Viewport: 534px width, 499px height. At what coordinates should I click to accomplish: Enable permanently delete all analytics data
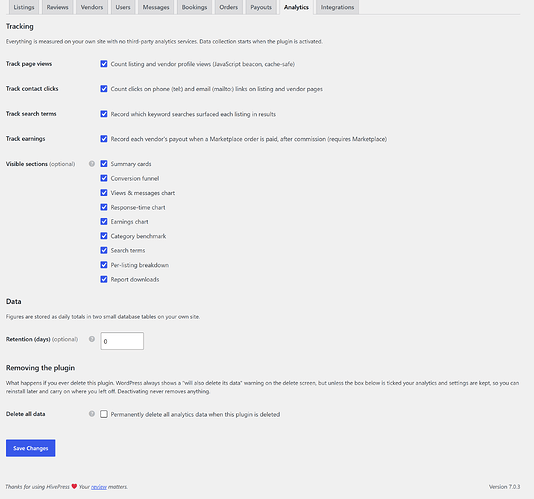pyautogui.click(x=104, y=414)
